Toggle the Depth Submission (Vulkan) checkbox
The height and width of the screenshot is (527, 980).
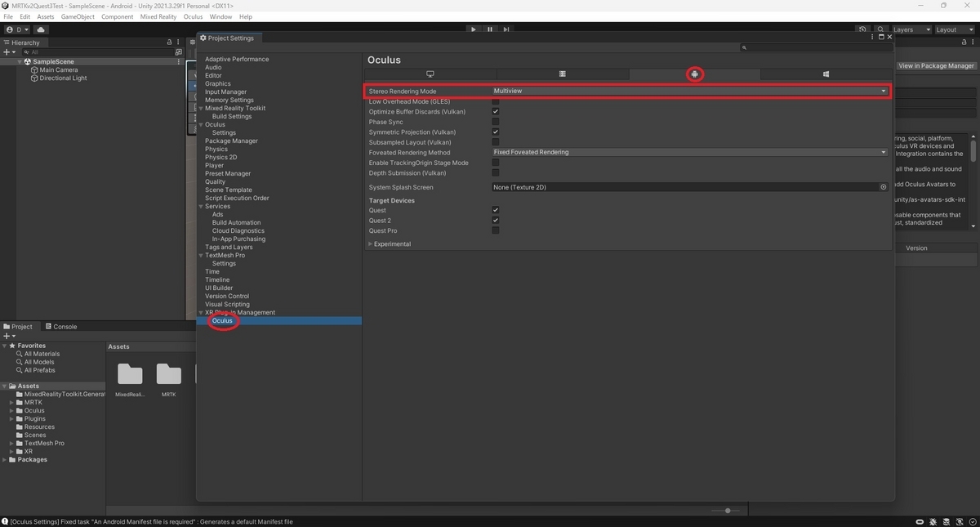(495, 172)
